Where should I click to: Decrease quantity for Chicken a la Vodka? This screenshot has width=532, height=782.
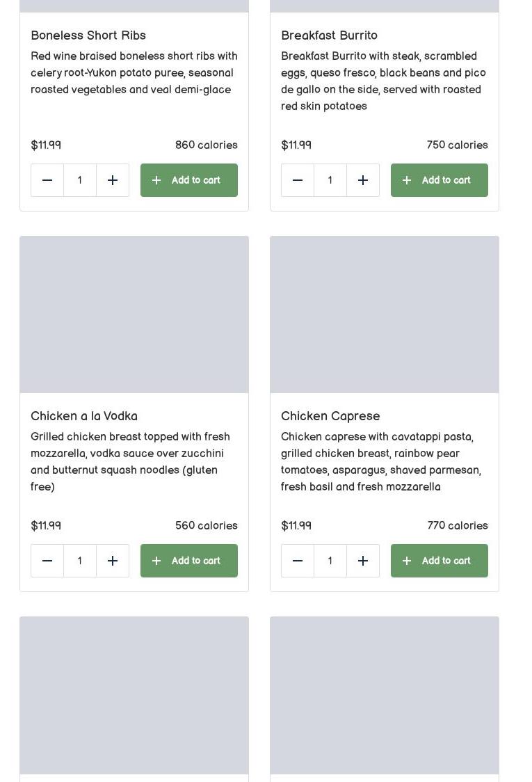click(x=47, y=561)
